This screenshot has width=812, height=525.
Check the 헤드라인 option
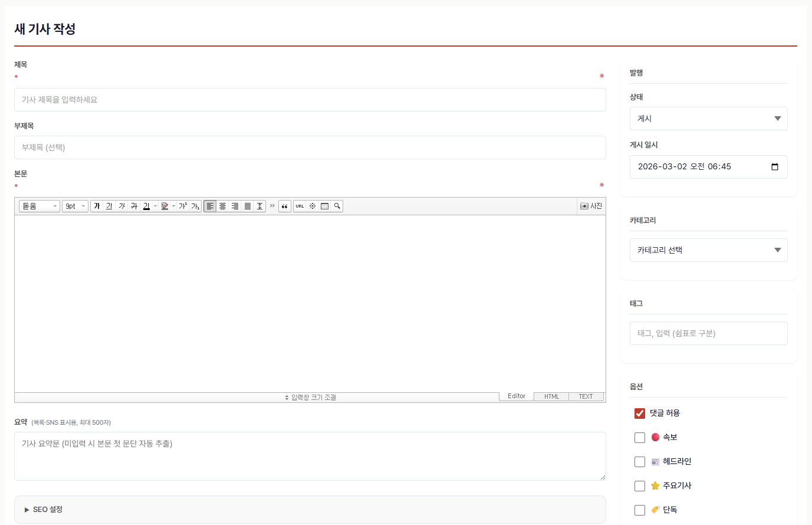pyautogui.click(x=640, y=462)
